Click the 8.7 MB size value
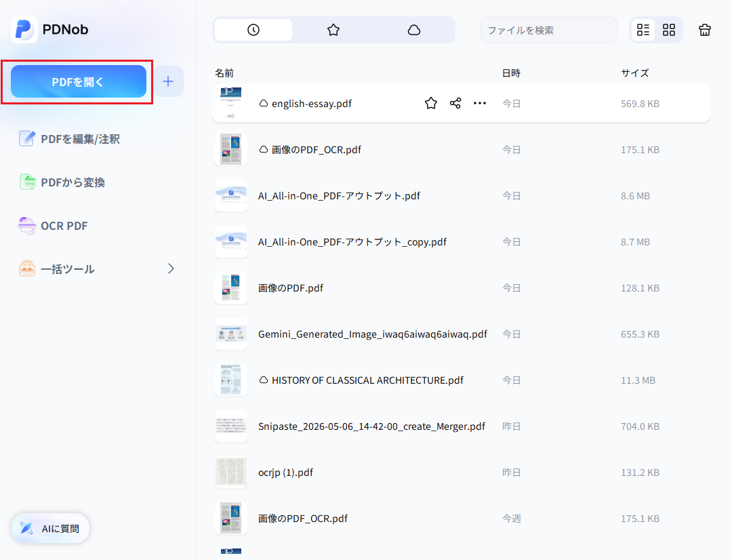The width and height of the screenshot is (732, 560). 635,242
